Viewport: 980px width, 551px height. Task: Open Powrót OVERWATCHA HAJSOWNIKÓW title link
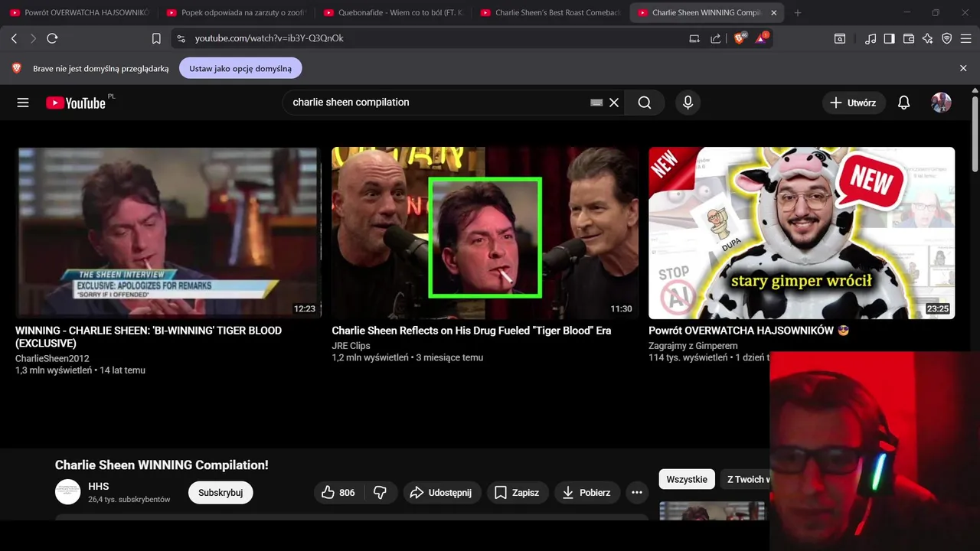point(749,331)
